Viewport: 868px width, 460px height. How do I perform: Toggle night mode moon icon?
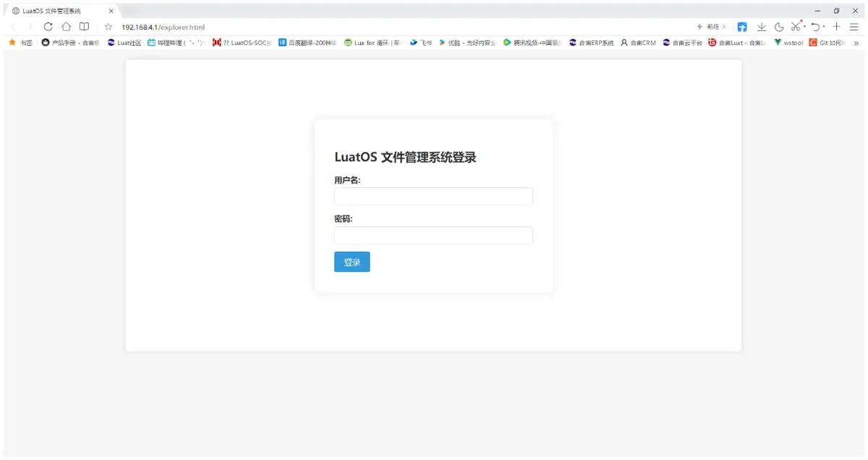[779, 27]
